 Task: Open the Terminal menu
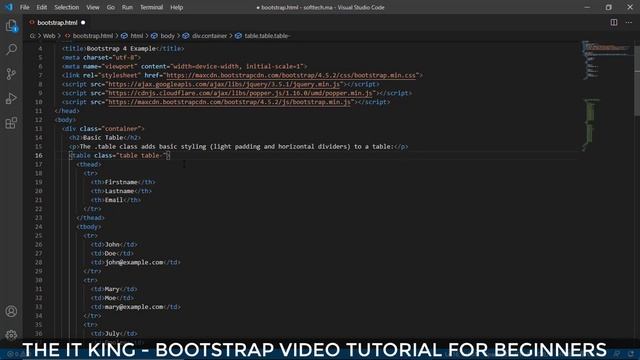point(151,7)
